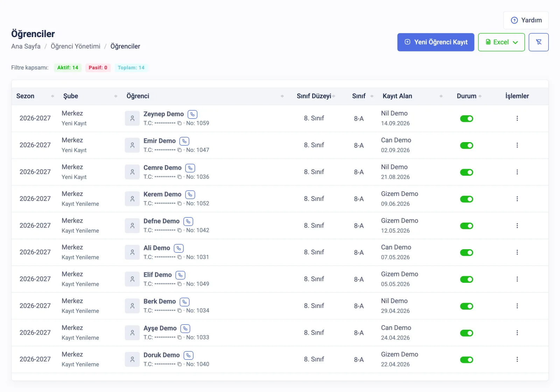This screenshot has height=392, width=560.
Task: Go to Ana Sayfa breadcrumb
Action: click(26, 46)
